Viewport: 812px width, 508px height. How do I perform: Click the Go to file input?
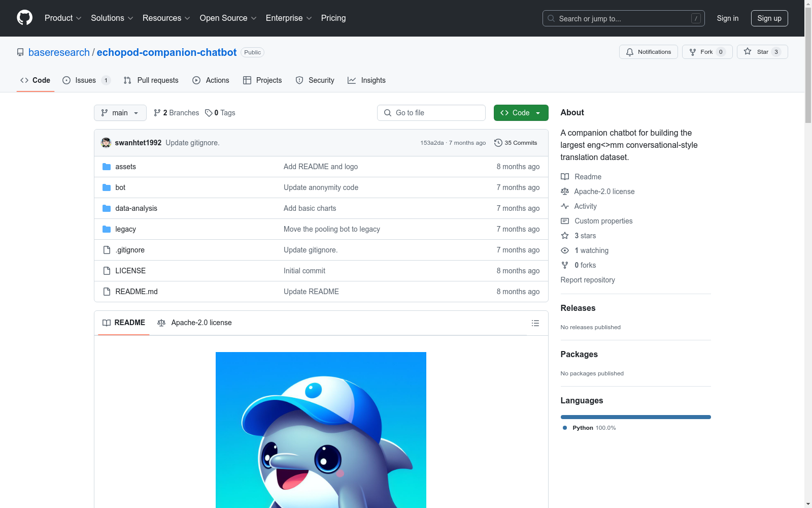(431, 113)
